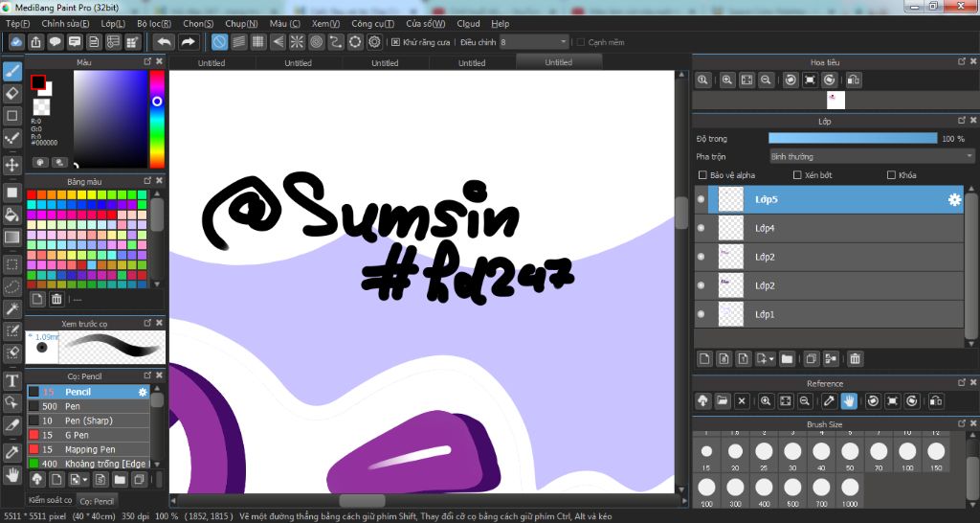Open the Chỉnh sửa(E) menu
The height and width of the screenshot is (523, 980).
(65, 24)
